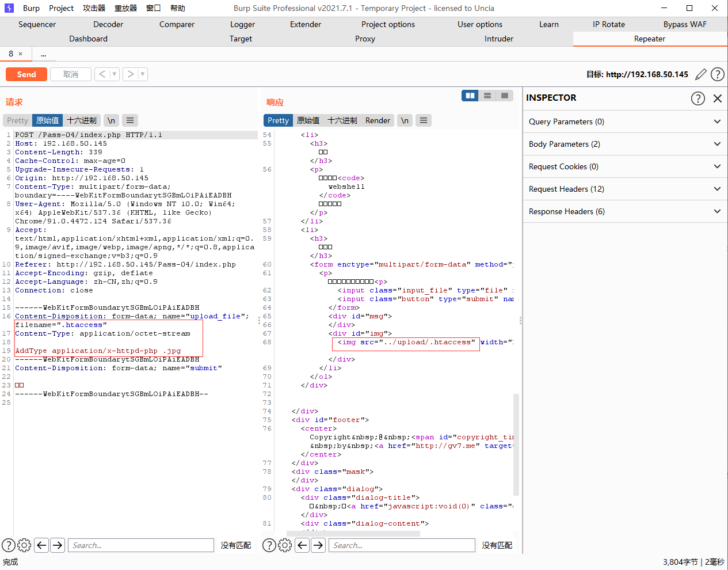The height and width of the screenshot is (570, 728).
Task: Close Repeater tab 8
Action: [x=21, y=54]
